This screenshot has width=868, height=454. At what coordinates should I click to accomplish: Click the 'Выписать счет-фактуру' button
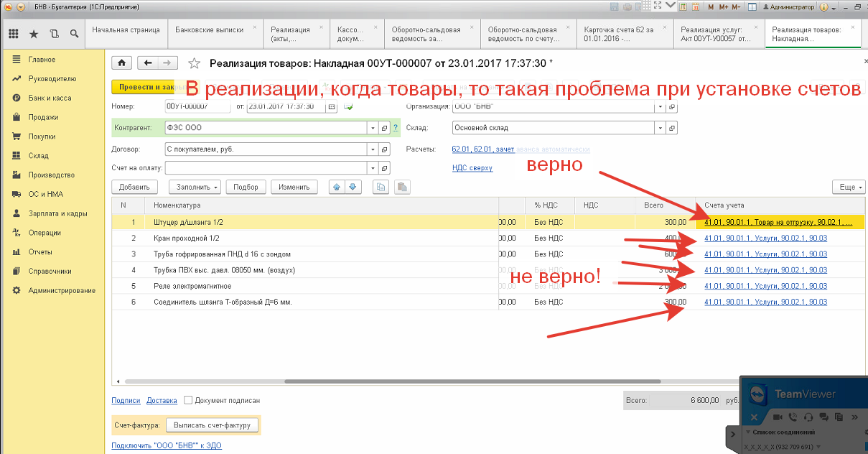coord(212,425)
